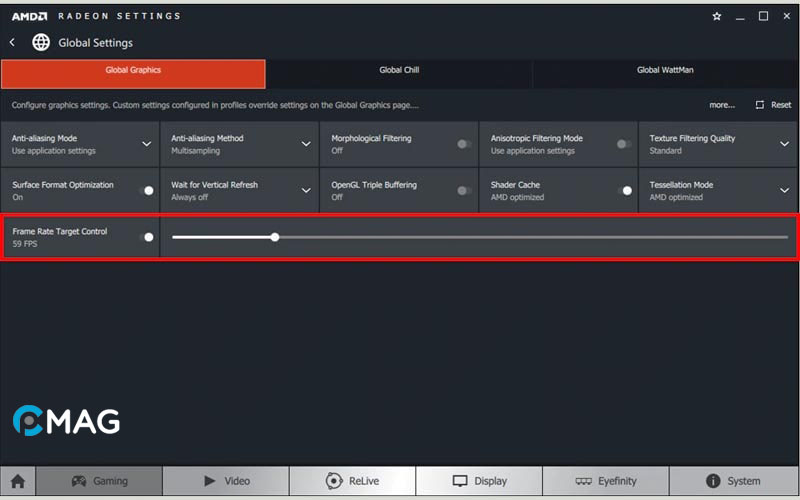The height and width of the screenshot is (500, 800).
Task: Click the "59 FPS" value text
Action: pyautogui.click(x=25, y=244)
